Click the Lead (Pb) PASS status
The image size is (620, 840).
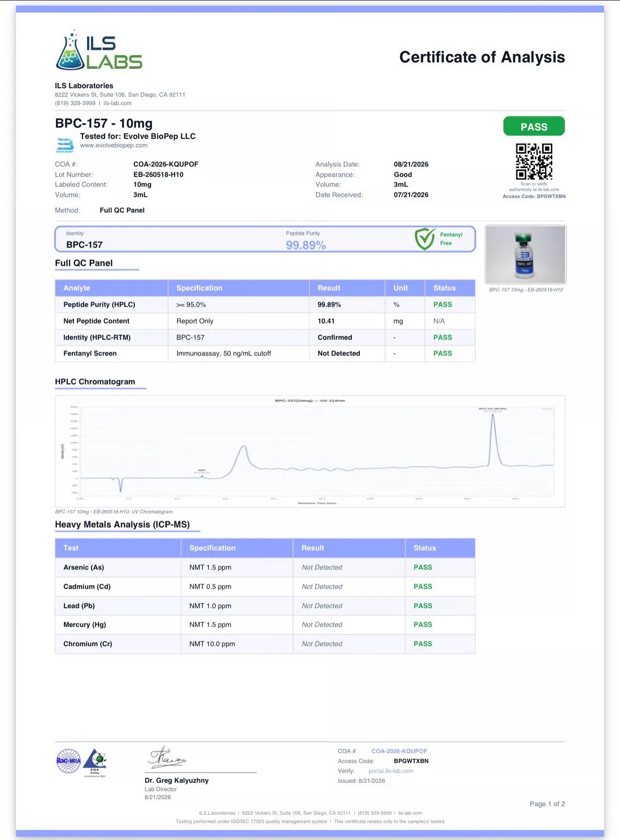tap(423, 606)
